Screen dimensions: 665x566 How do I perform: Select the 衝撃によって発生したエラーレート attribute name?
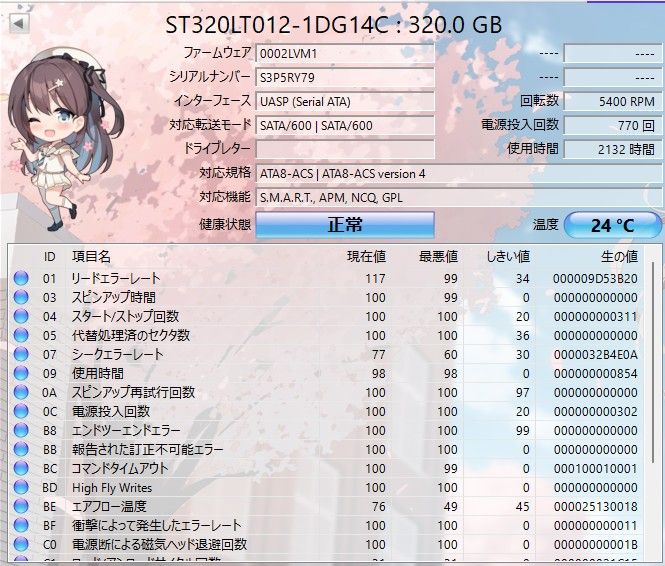pos(156,525)
